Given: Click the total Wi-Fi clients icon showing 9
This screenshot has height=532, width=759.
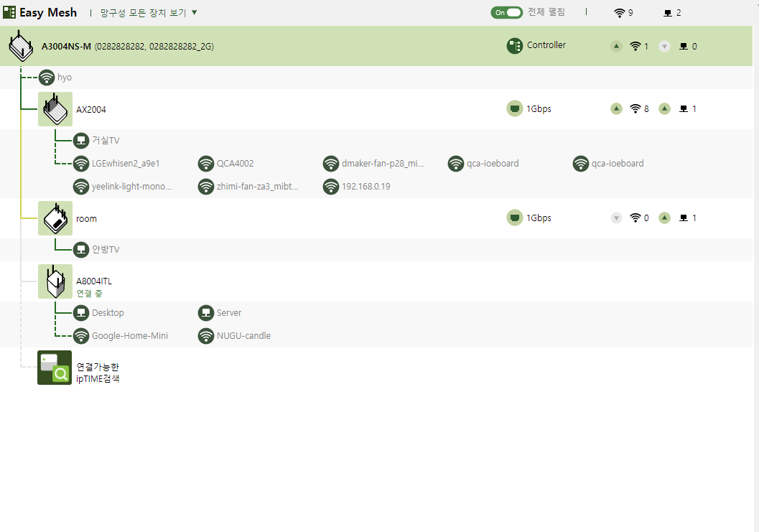Looking at the screenshot, I should click(619, 13).
